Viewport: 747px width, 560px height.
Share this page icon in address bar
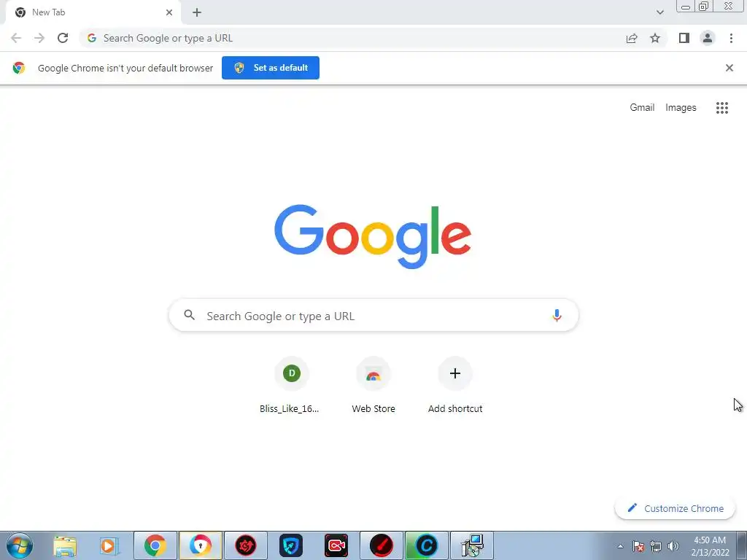pos(632,38)
